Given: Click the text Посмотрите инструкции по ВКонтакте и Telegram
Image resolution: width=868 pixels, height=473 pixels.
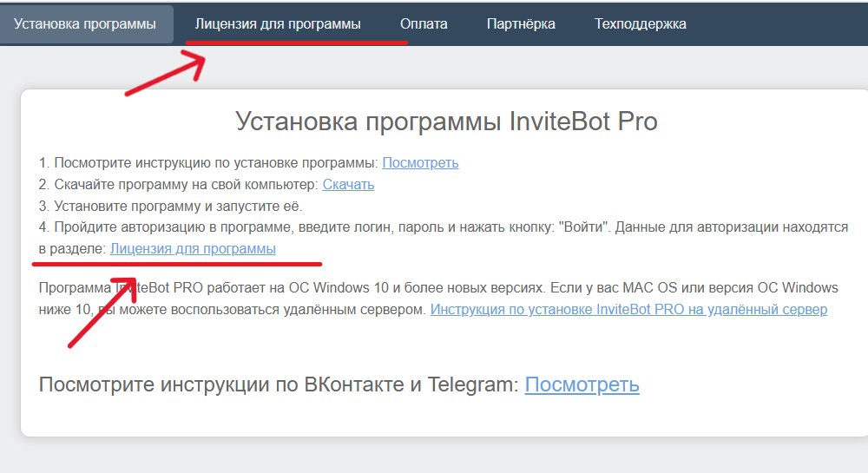Looking at the screenshot, I should 279,384.
